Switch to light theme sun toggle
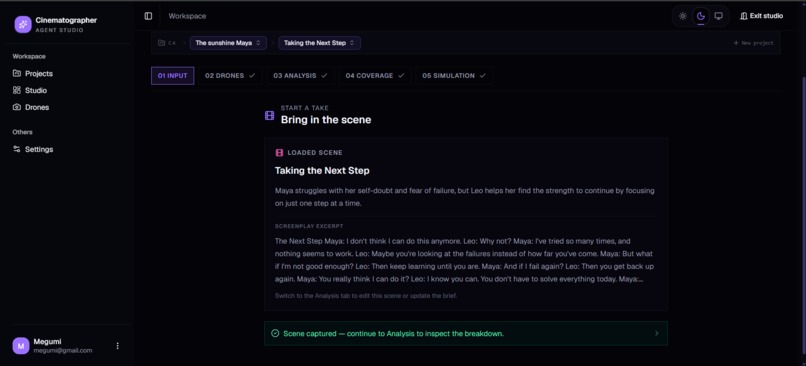806x366 pixels. [x=682, y=16]
